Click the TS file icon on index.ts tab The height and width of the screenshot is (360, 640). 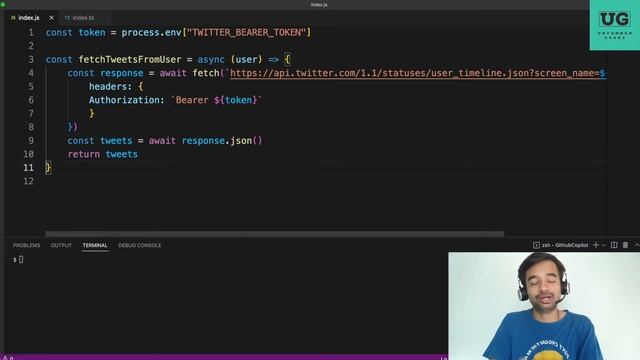tap(67, 18)
